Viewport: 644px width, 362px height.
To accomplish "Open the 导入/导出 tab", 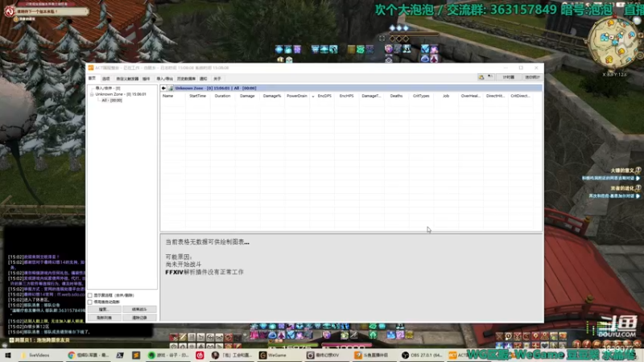I will [165, 78].
